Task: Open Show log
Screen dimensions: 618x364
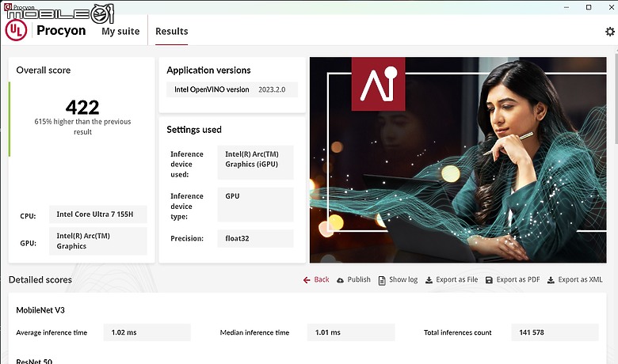Action: point(398,280)
